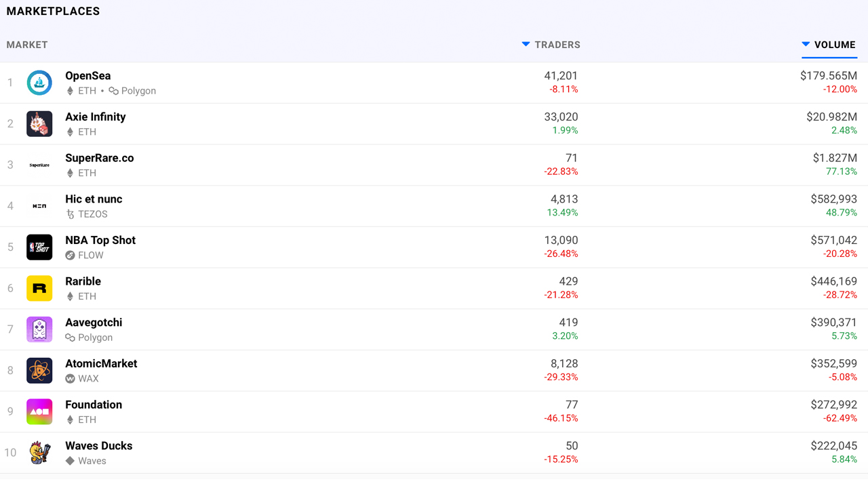Click Foundation's $272,992 volume
This screenshot has height=488, width=868.
[x=834, y=405]
